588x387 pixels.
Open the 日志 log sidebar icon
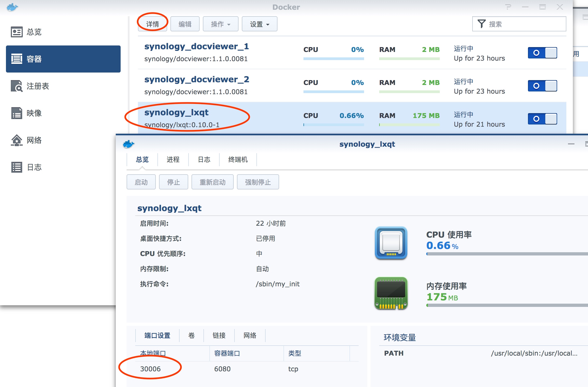[16, 167]
